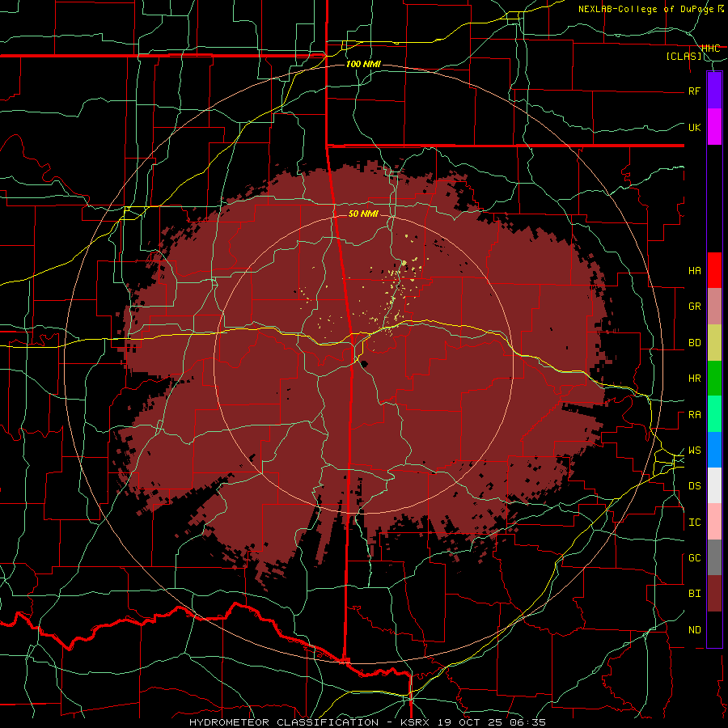Select the WS blue legend swatch
This screenshot has height=728, width=728.
(x=714, y=450)
